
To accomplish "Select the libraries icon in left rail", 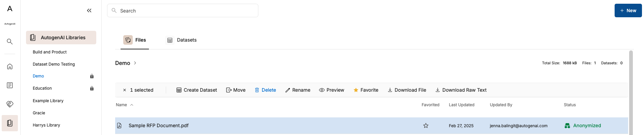I will [x=10, y=123].
